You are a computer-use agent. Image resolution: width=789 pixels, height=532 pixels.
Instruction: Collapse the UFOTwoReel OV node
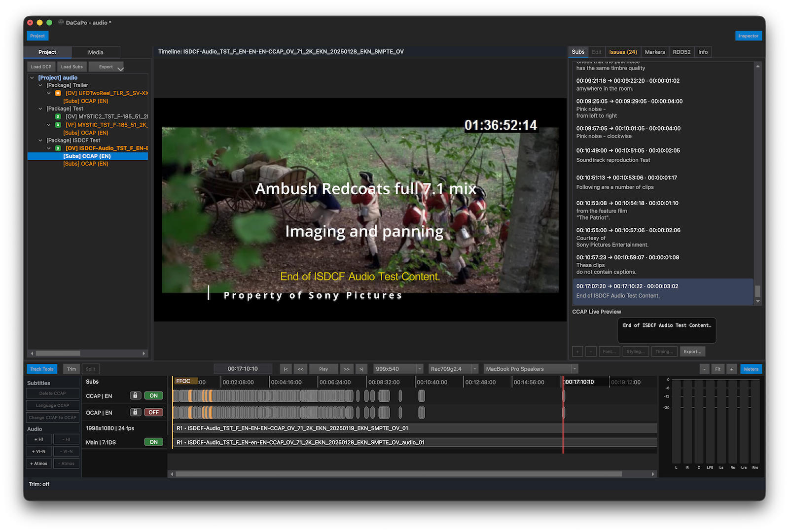49,93
